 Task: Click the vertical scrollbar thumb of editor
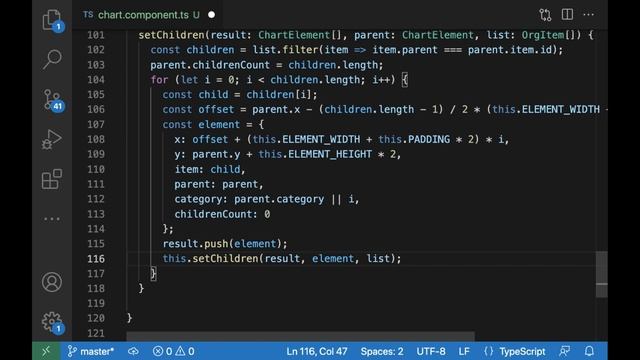coord(602,274)
